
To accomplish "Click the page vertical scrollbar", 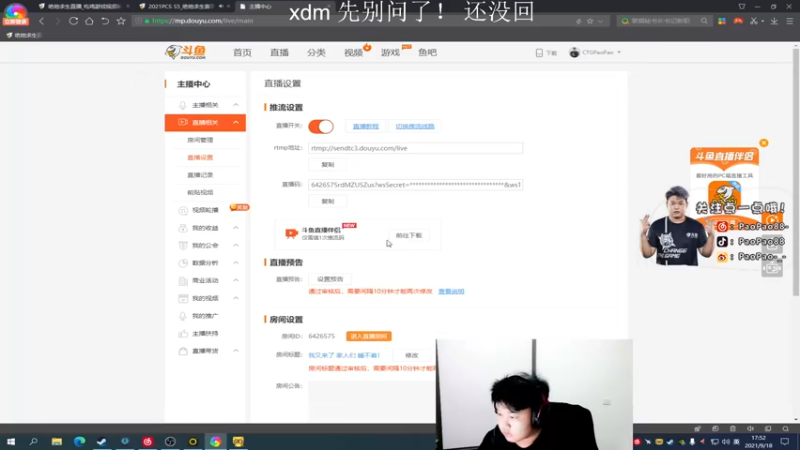I will (x=795, y=173).
